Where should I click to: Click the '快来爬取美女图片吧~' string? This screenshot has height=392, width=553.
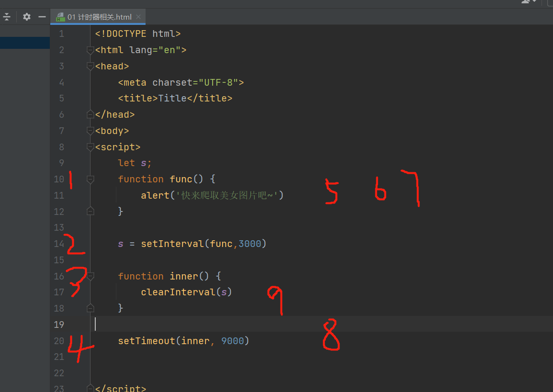coord(226,195)
